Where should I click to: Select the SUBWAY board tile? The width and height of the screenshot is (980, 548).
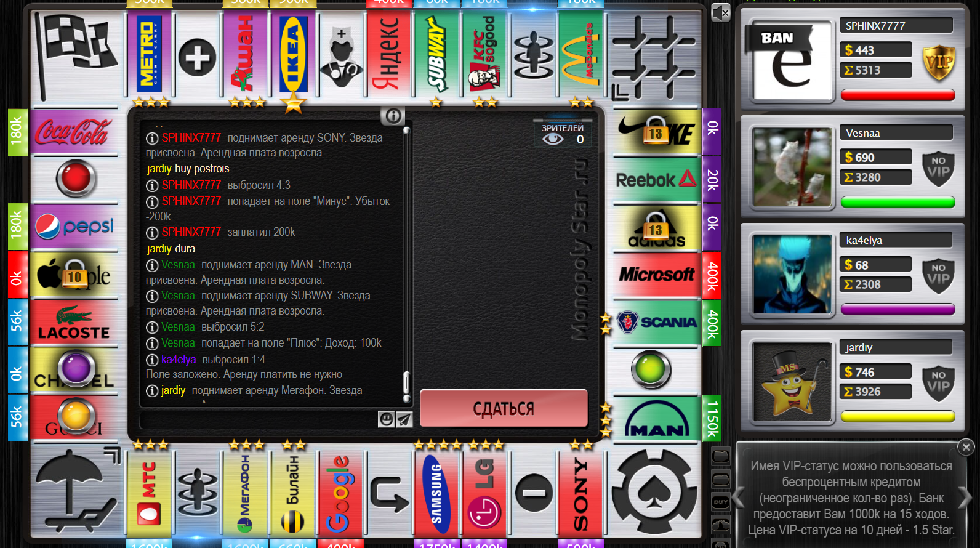click(x=436, y=54)
